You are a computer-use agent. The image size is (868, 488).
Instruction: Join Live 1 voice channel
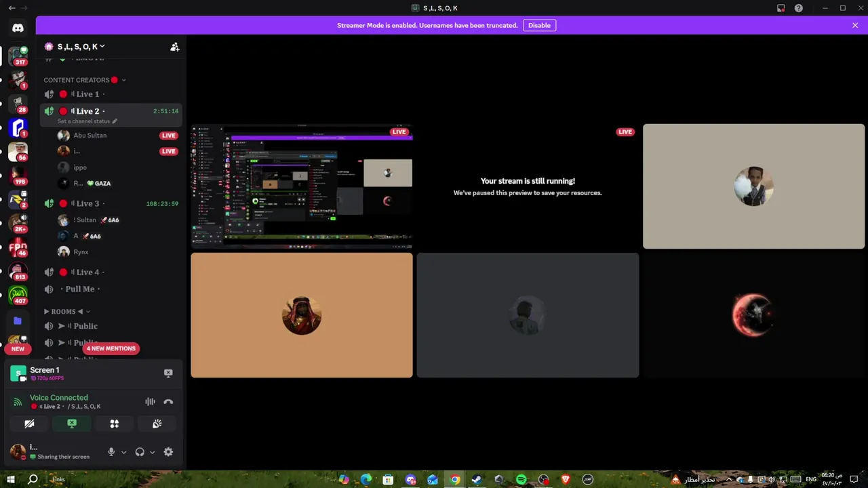111,94
